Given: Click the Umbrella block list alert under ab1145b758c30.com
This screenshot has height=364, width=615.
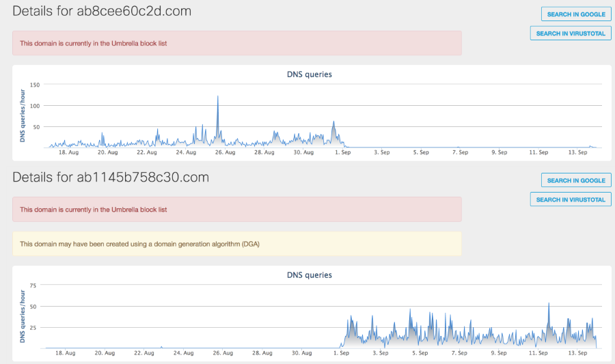Looking at the screenshot, I should tap(236, 210).
